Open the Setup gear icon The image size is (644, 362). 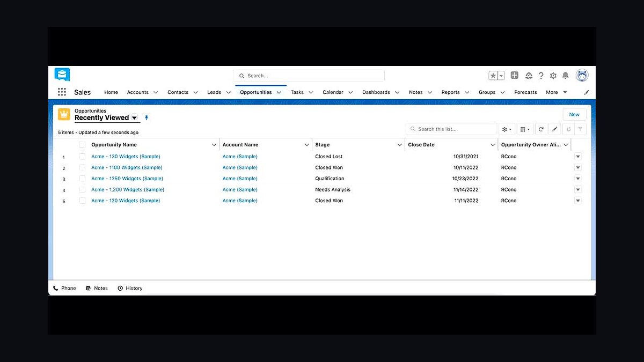tap(553, 76)
